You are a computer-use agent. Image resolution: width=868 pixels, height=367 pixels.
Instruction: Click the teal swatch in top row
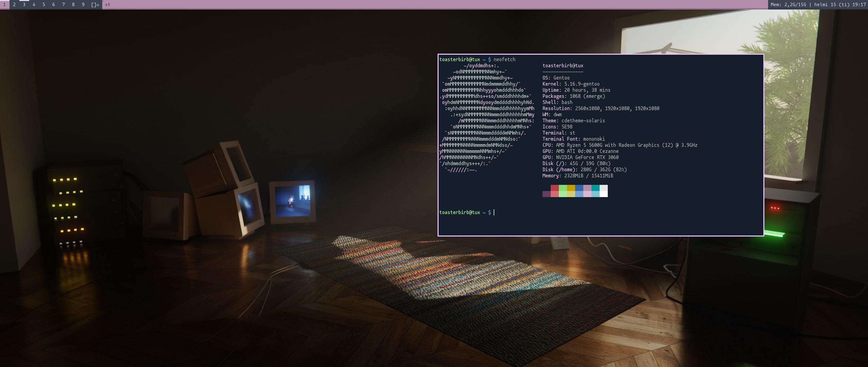(x=596, y=188)
